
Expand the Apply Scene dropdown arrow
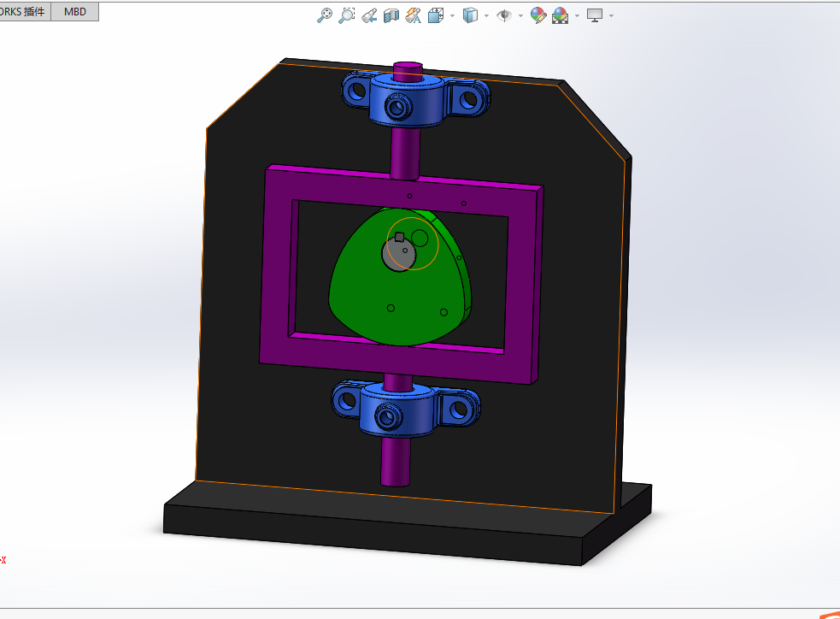click(x=577, y=15)
